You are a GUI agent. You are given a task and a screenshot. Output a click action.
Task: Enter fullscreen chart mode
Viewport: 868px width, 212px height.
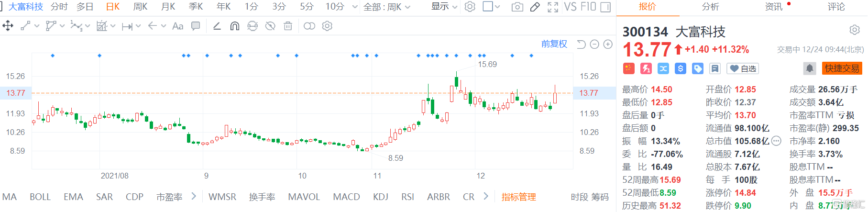pyautogui.click(x=553, y=7)
